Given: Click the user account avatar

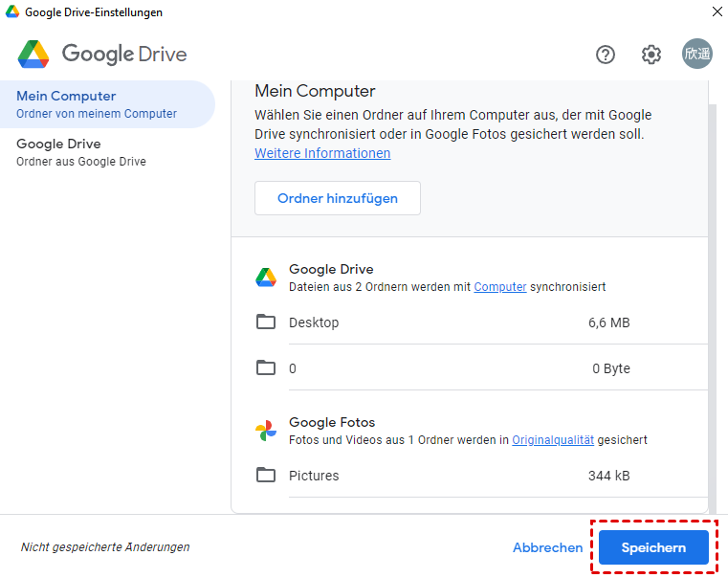Looking at the screenshot, I should [x=696, y=55].
